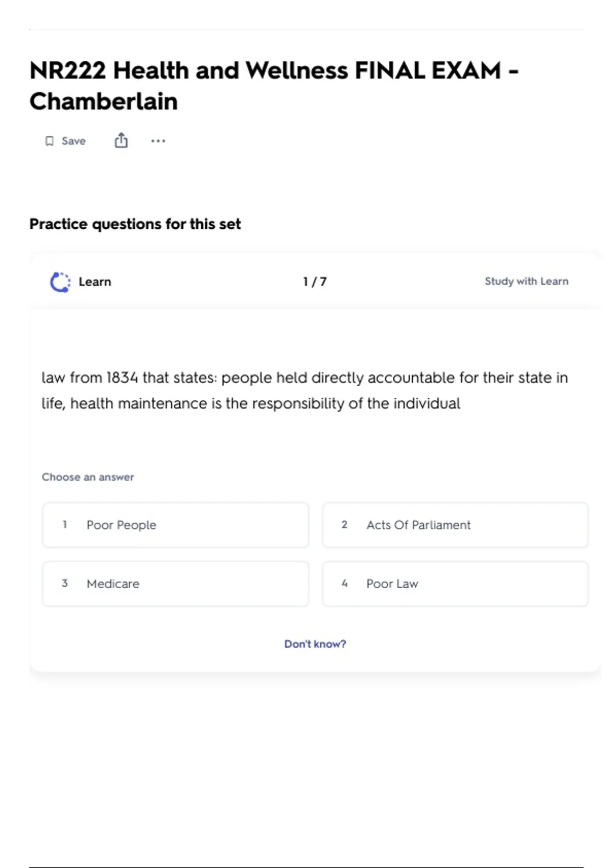
Task: Choose the Poor People answer
Action: pos(175,525)
